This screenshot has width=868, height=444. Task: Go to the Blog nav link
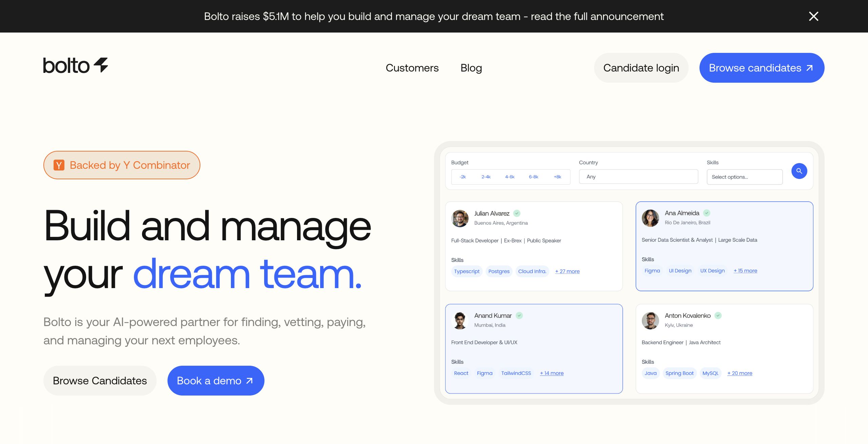pyautogui.click(x=471, y=68)
